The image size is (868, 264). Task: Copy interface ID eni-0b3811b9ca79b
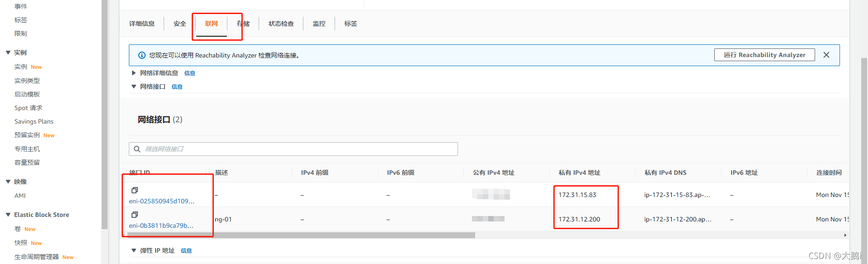(135, 215)
